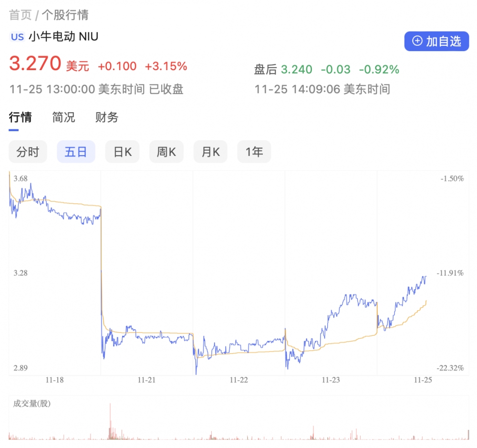Click the 11-18 date marker on chart axis
Screen dimensions: 477x448
click(x=54, y=380)
